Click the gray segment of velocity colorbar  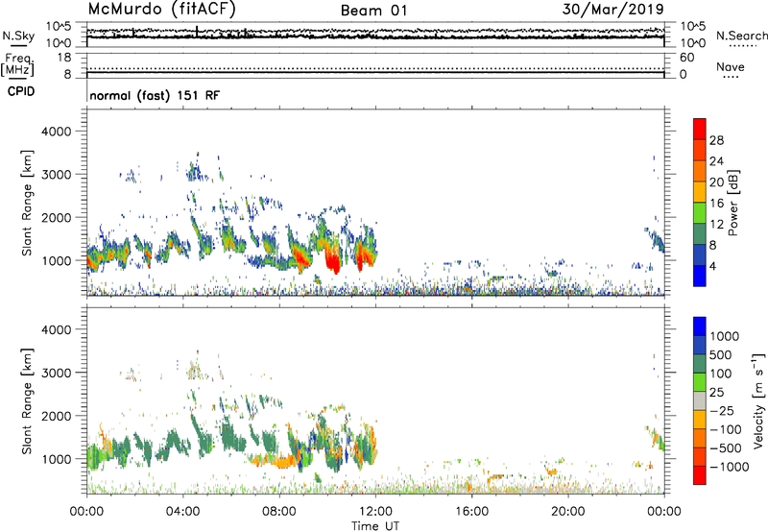pos(700,400)
